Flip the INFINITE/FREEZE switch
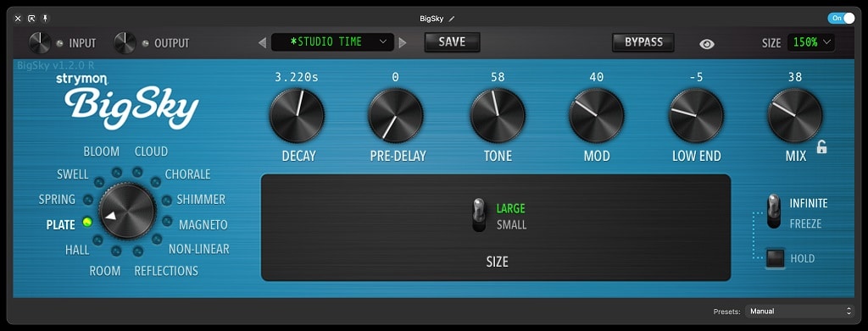868x331 pixels. click(x=773, y=211)
